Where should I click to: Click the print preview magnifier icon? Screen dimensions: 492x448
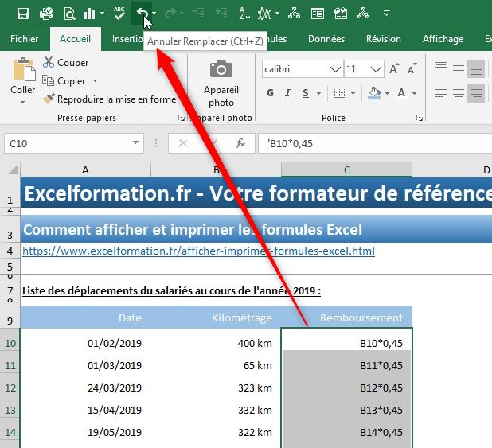(69, 13)
